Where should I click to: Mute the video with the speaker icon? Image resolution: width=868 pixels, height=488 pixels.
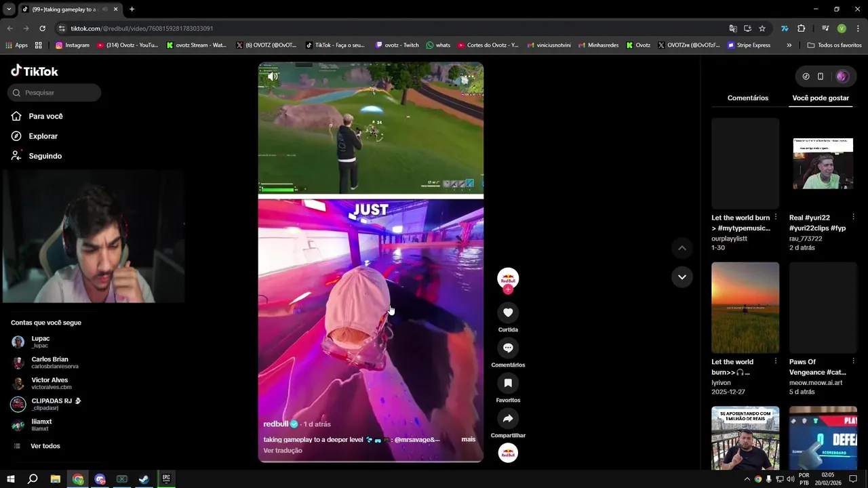[273, 77]
